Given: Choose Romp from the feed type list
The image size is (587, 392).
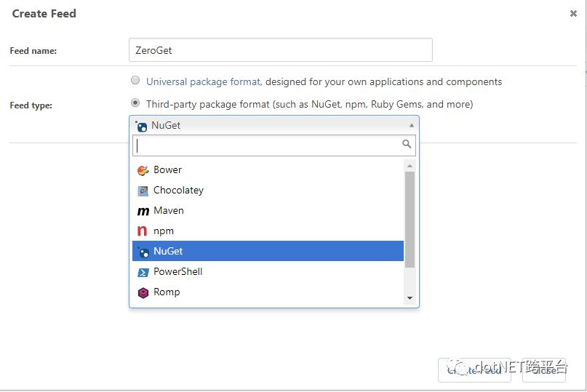Looking at the screenshot, I should (268, 292).
